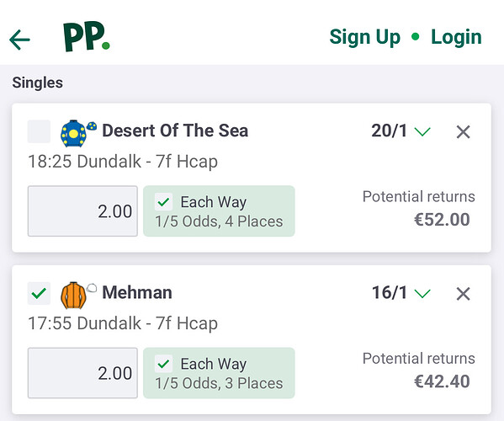Expand the 20/1 odds dropdown
This screenshot has height=421, width=504.
(422, 131)
